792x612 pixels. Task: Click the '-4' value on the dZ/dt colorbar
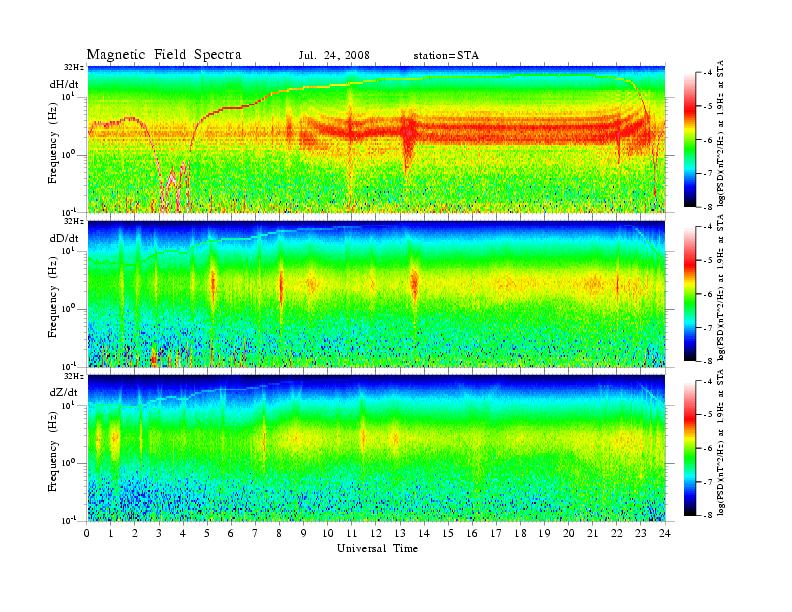708,381
